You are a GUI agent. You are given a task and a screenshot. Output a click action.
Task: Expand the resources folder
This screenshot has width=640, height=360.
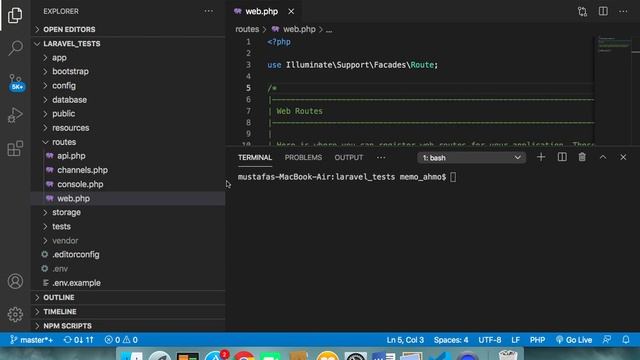pos(128,128)
